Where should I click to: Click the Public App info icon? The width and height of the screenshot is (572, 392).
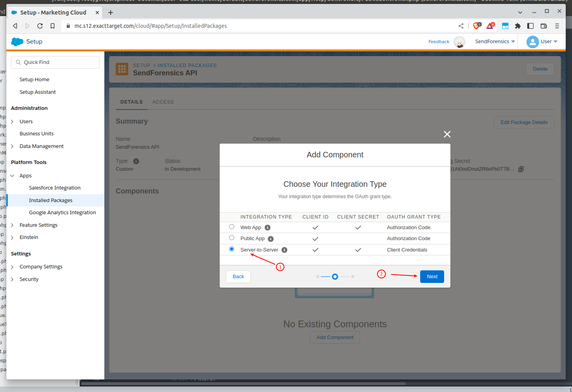click(271, 239)
